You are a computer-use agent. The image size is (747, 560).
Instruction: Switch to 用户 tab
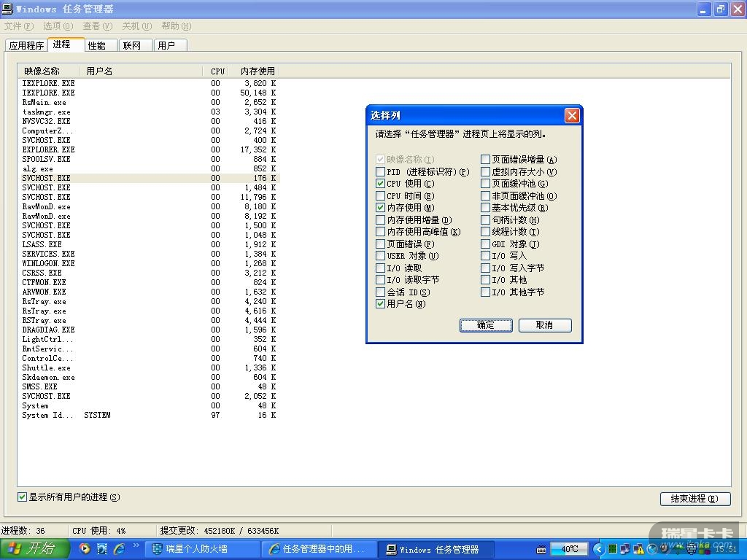click(170, 45)
